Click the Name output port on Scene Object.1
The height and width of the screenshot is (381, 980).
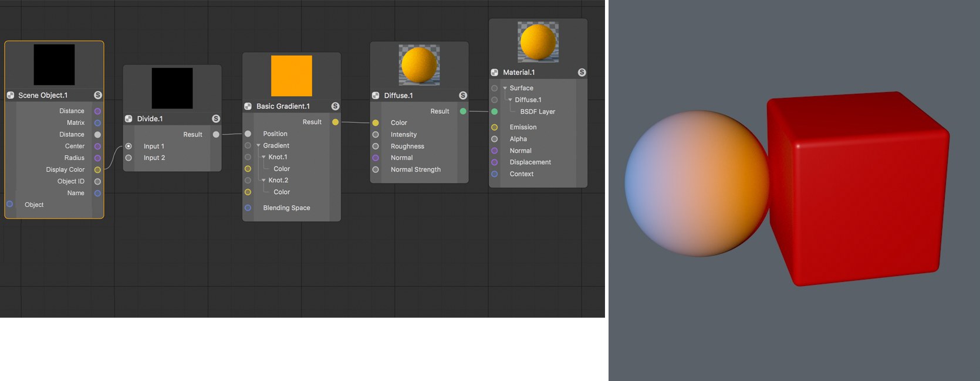[x=97, y=193]
